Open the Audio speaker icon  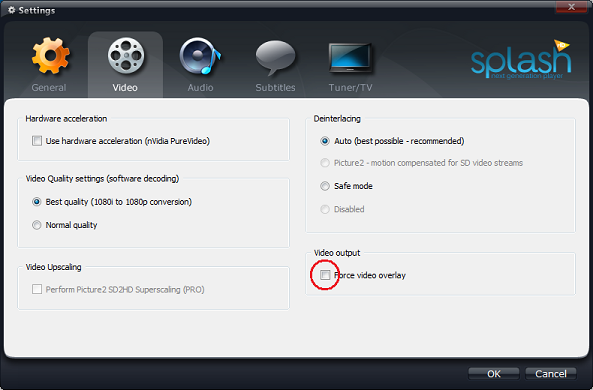(x=200, y=56)
